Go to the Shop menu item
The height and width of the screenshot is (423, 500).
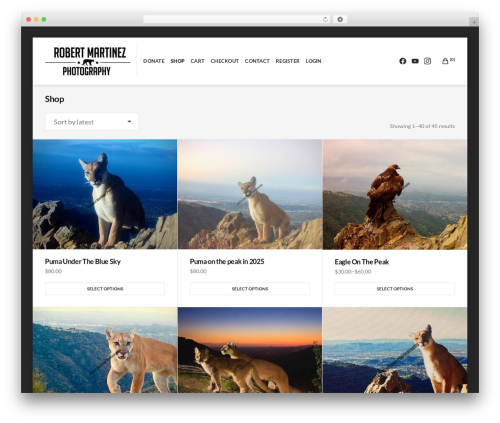click(177, 61)
